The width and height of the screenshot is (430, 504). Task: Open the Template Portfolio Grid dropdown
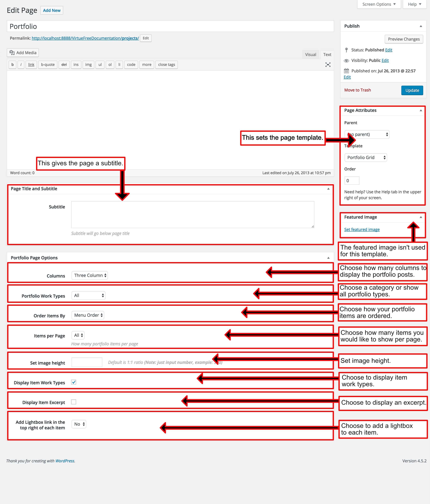click(366, 158)
